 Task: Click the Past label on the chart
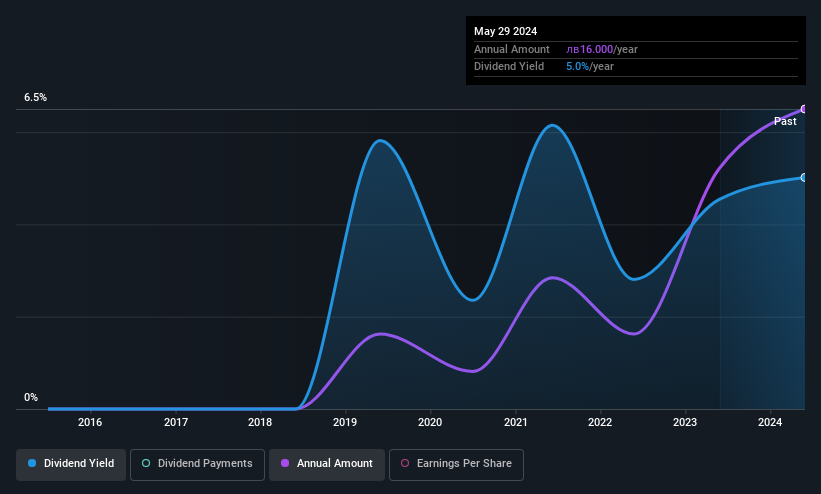785,122
